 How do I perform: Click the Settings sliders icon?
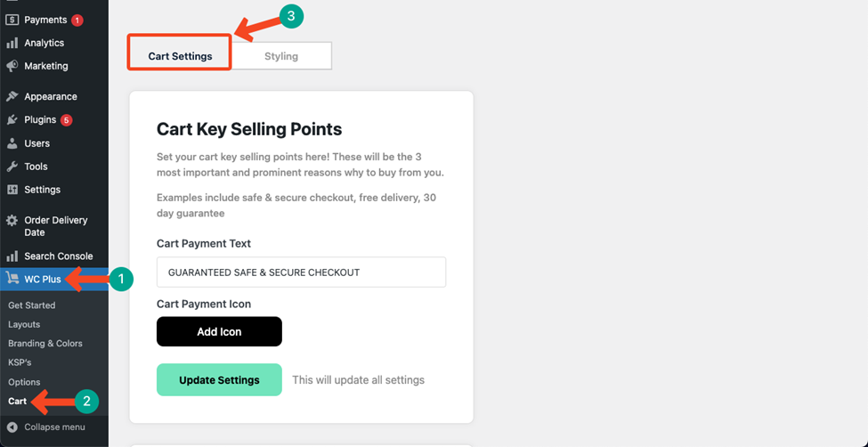(x=12, y=190)
